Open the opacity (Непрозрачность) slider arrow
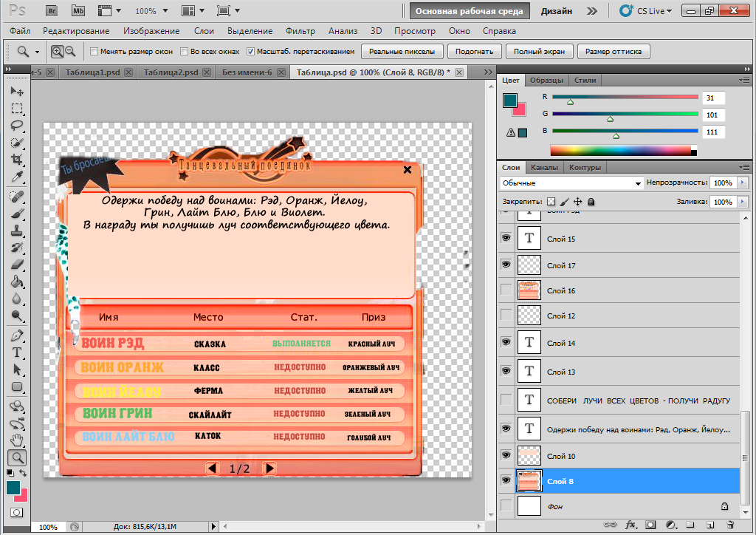The height and width of the screenshot is (535, 756). click(x=743, y=183)
